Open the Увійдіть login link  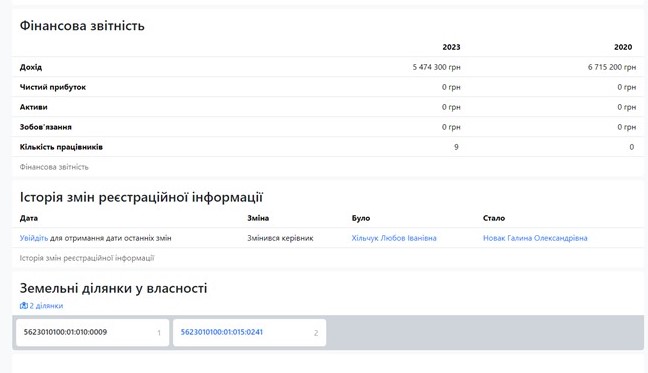click(x=34, y=238)
